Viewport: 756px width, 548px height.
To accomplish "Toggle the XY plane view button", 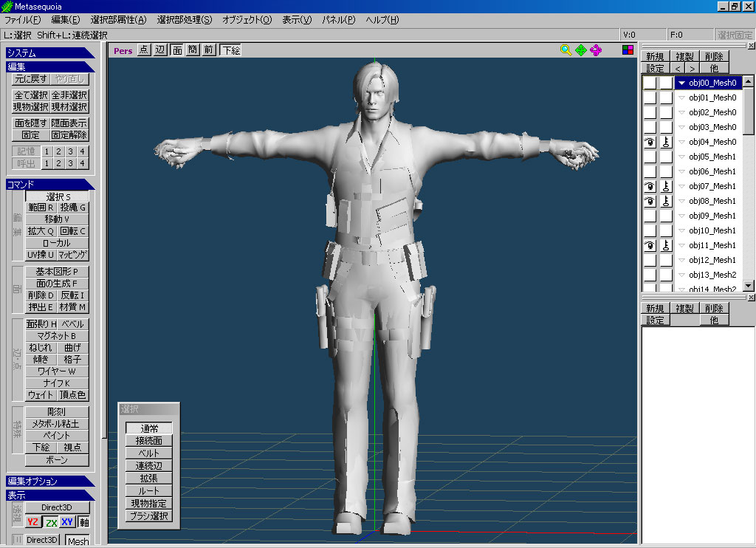I will (67, 522).
